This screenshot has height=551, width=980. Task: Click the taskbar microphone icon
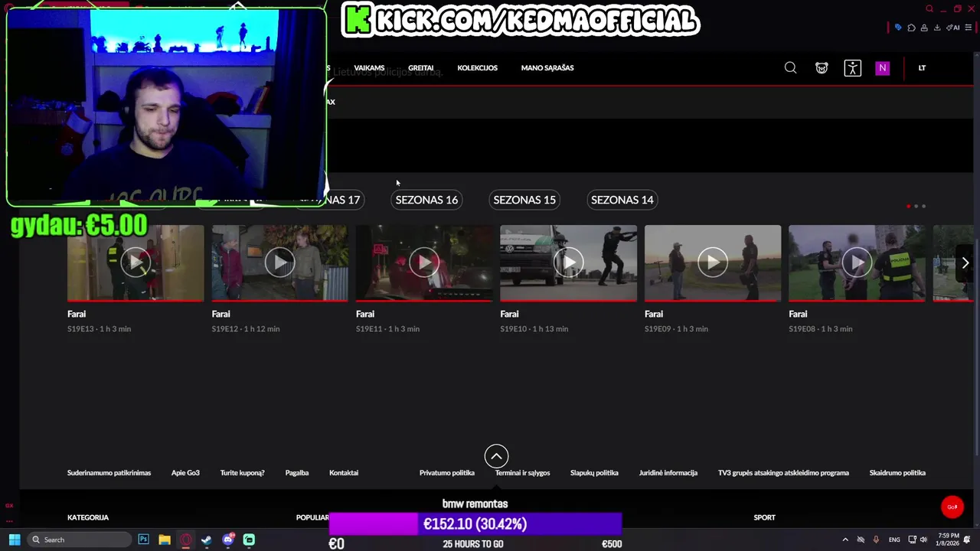tap(876, 540)
